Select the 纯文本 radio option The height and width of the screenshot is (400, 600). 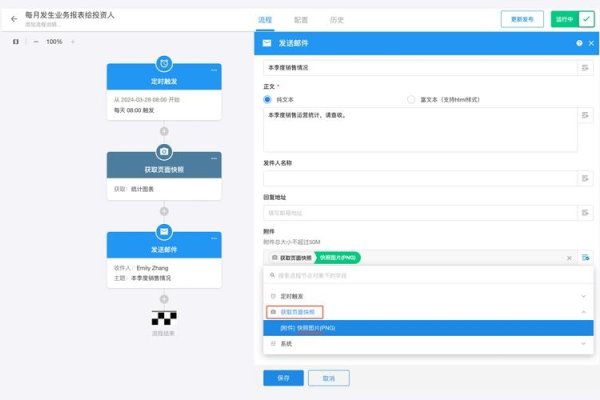point(267,100)
